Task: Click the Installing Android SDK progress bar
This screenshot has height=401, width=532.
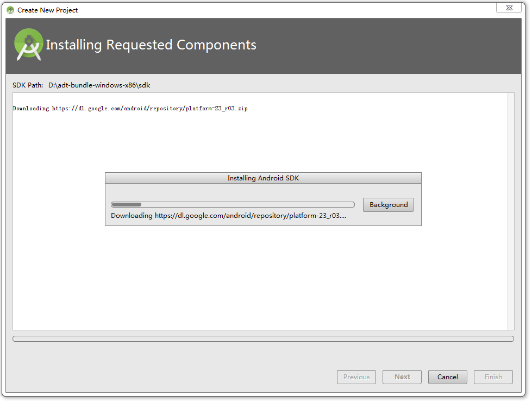Action: point(233,204)
